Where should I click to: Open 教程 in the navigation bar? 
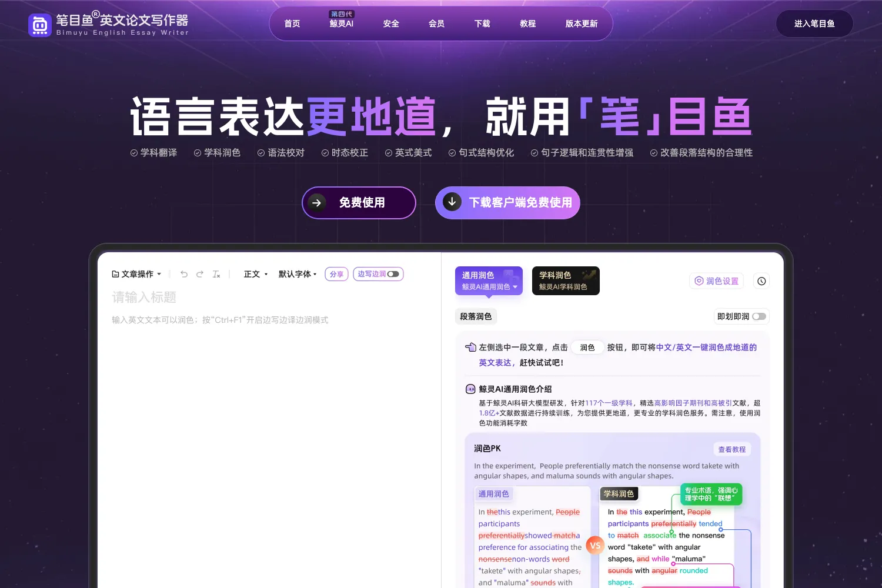pos(528,24)
